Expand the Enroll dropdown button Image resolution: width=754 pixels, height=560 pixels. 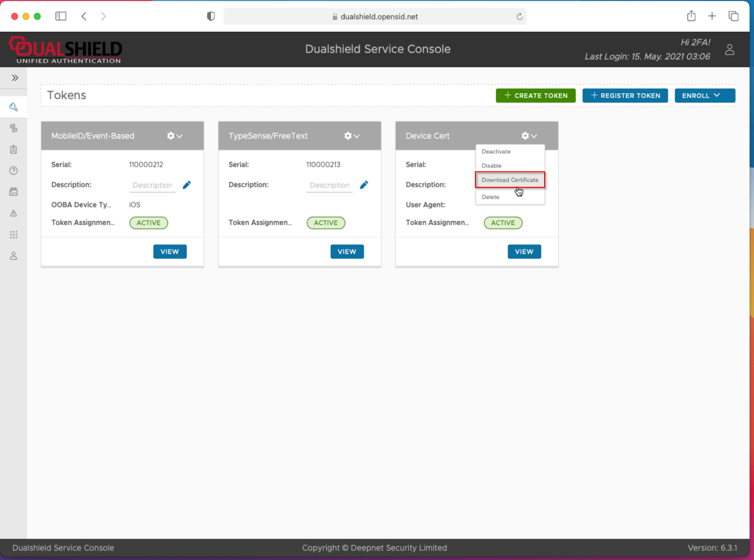point(704,95)
